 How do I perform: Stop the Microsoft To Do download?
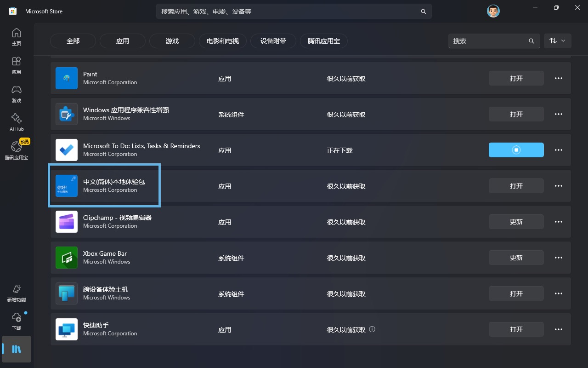tap(516, 150)
